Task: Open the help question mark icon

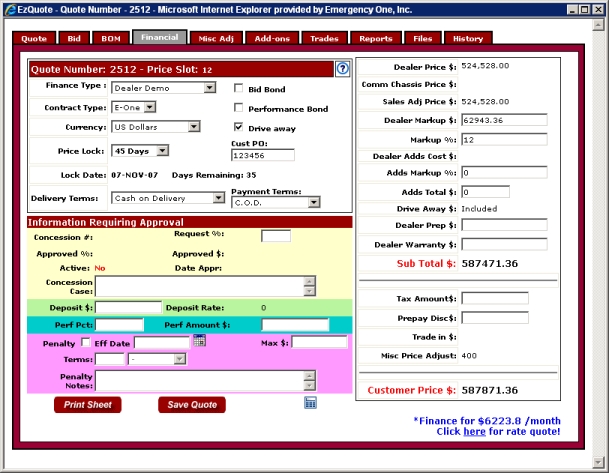Action: [x=342, y=69]
